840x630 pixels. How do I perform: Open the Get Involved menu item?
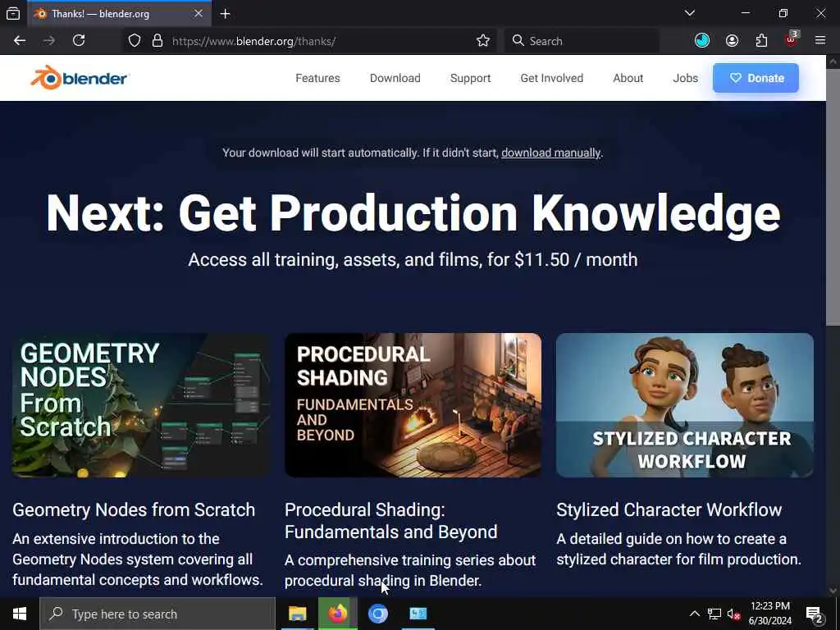coord(552,78)
